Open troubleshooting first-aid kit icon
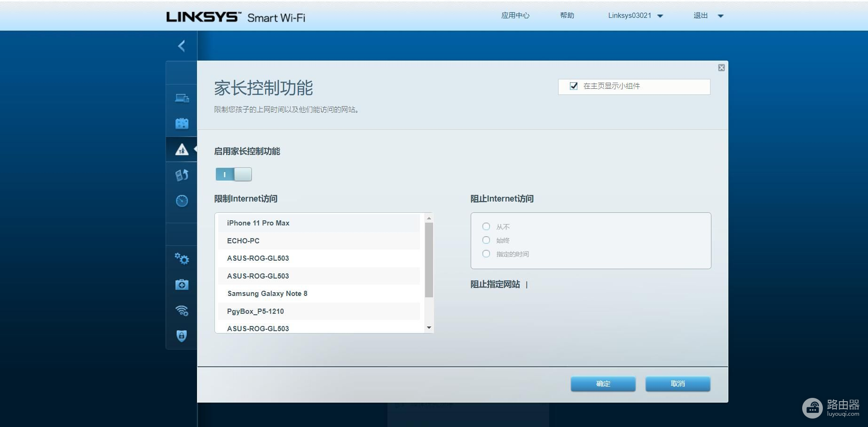The image size is (868, 427). click(x=182, y=285)
